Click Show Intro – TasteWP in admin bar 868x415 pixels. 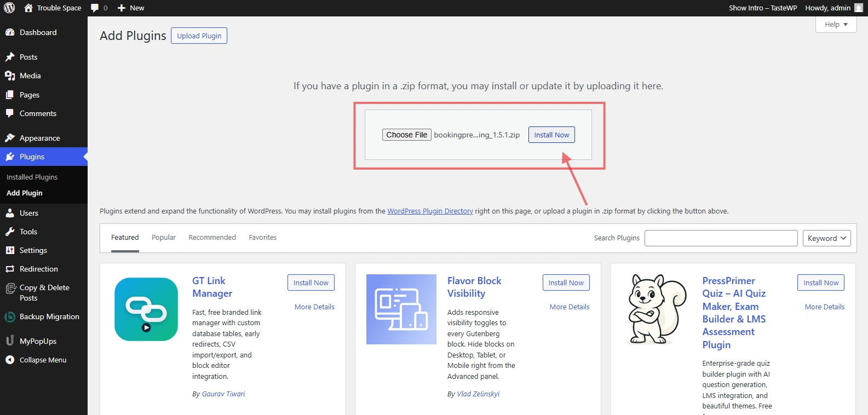point(763,8)
